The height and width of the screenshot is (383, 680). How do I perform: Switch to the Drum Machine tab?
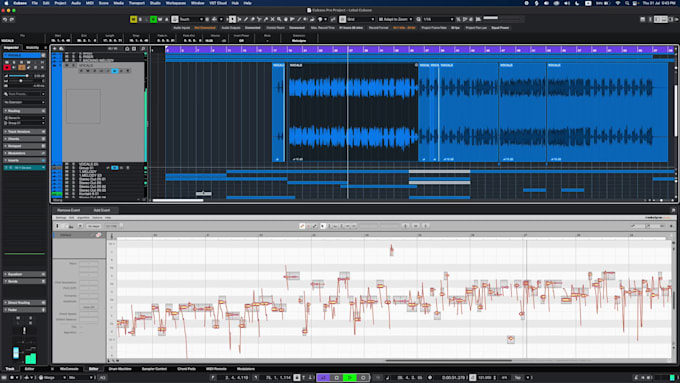pos(120,369)
